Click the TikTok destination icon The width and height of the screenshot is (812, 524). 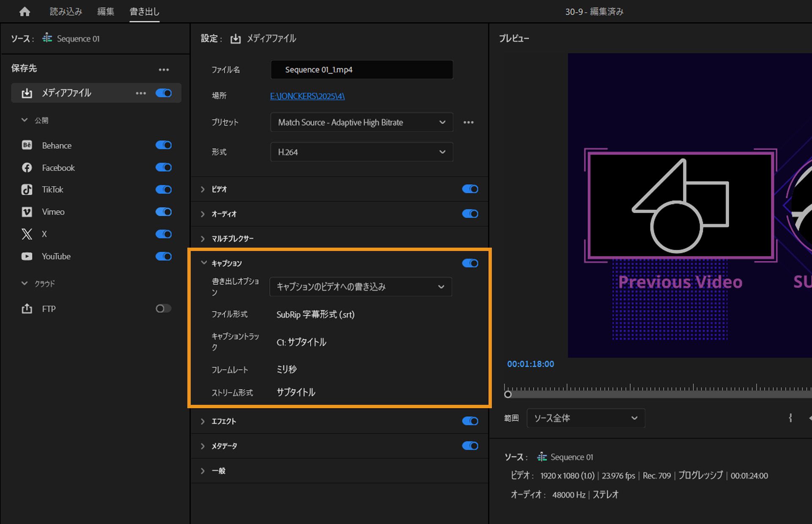click(27, 189)
